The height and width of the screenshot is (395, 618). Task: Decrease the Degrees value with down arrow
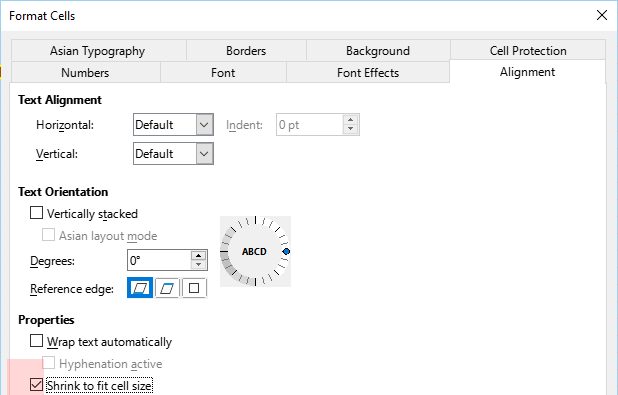pyautogui.click(x=199, y=265)
